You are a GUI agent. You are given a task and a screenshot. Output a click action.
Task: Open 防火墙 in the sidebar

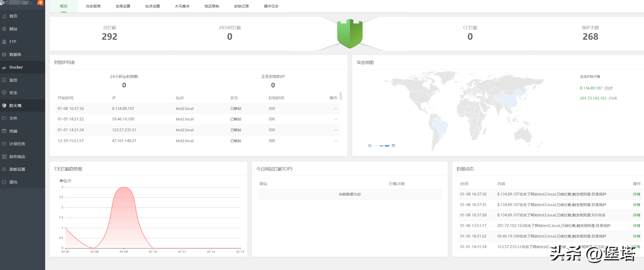pos(22,105)
